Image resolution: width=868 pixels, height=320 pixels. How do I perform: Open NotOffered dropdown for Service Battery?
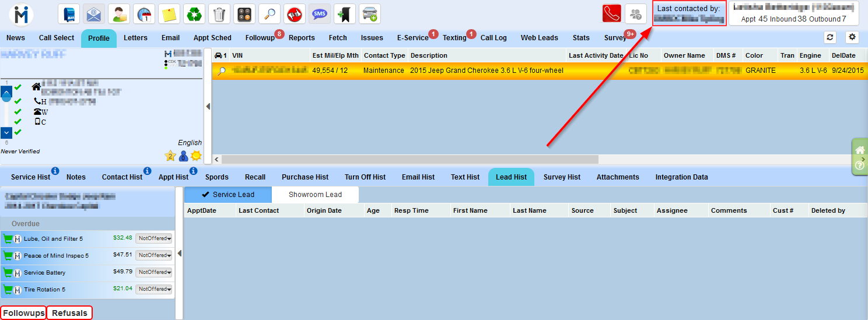click(x=154, y=272)
